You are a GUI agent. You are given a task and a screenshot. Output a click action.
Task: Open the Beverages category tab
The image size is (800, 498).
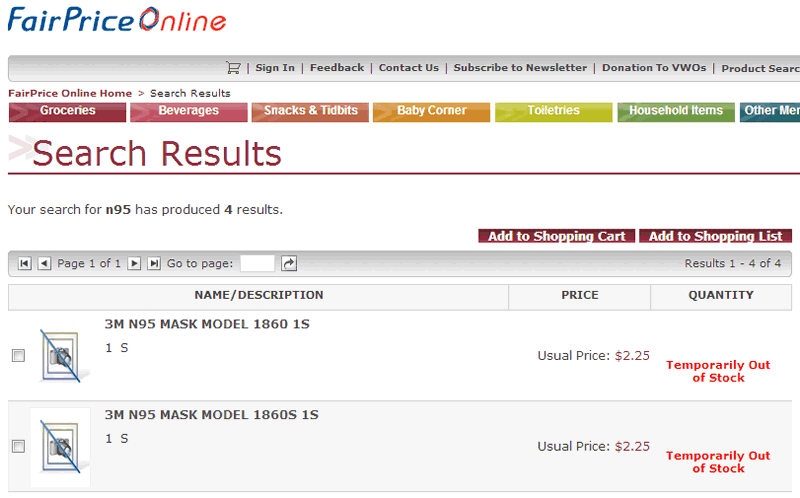click(189, 112)
